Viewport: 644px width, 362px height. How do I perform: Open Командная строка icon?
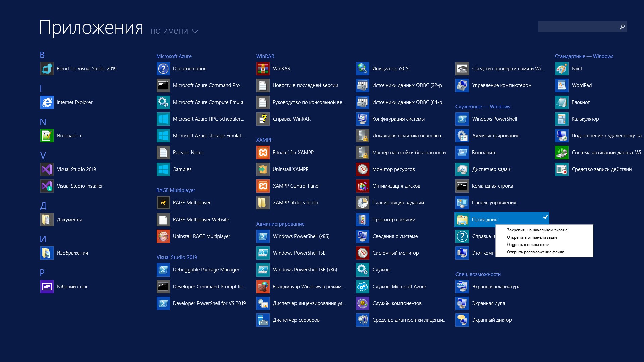tap(462, 186)
